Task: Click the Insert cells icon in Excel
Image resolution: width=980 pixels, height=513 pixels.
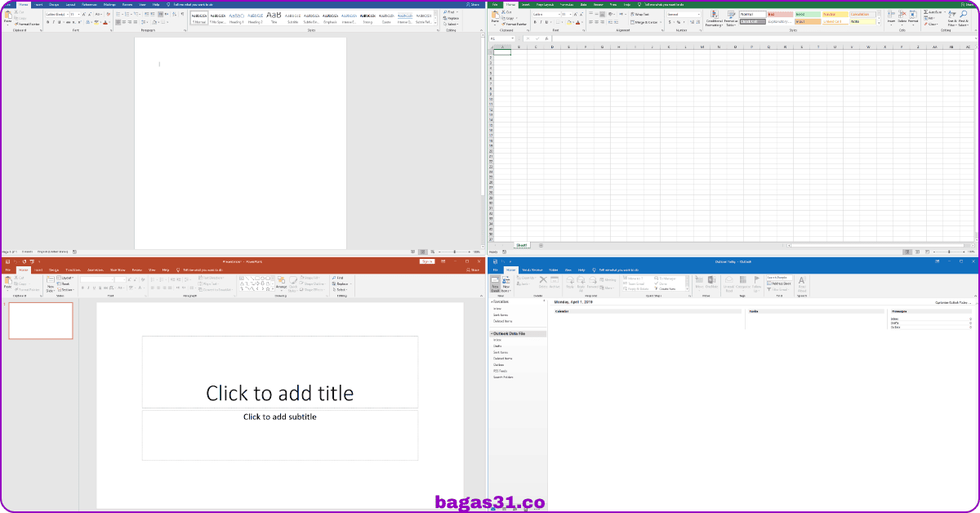Action: pyautogui.click(x=891, y=14)
